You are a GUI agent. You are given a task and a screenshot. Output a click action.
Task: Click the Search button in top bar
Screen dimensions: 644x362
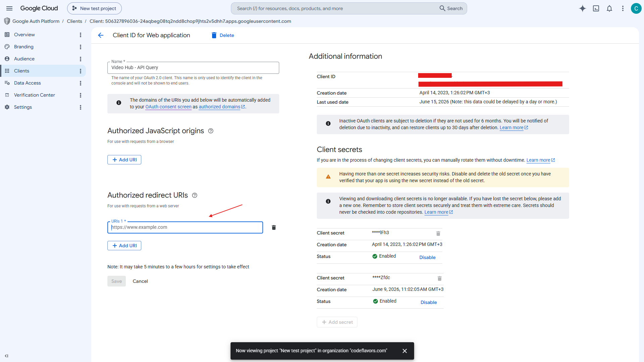451,8
